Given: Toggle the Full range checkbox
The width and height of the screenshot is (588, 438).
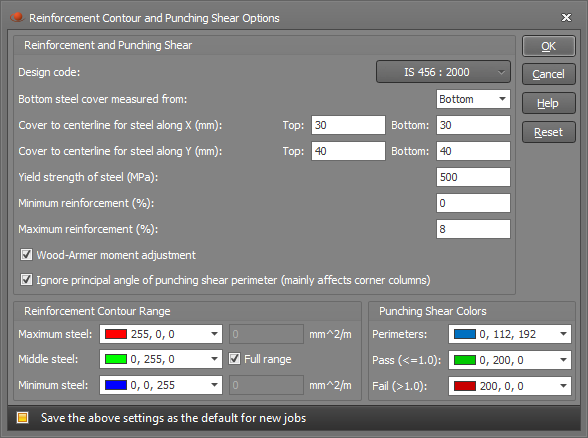Looking at the screenshot, I should click(235, 359).
